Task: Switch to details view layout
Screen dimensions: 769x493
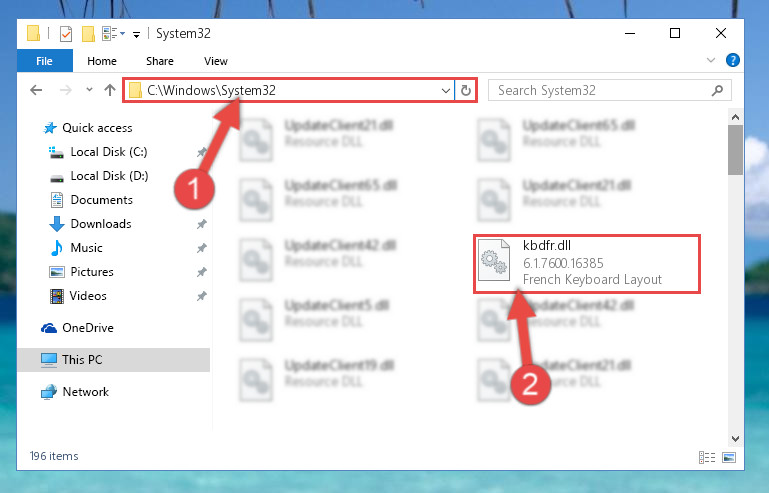Action: (x=707, y=457)
